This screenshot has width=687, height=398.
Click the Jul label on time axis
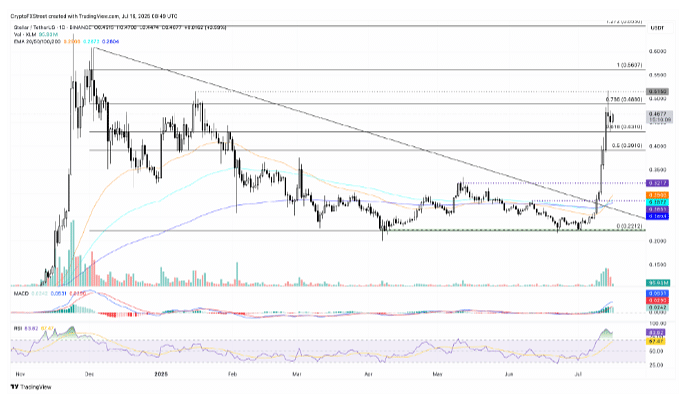tap(578, 374)
